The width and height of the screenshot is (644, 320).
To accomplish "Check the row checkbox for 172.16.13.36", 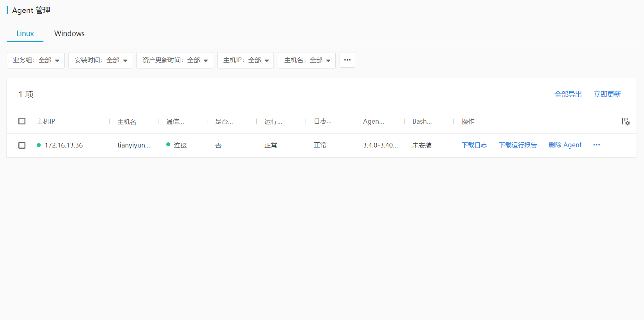I will pos(22,145).
